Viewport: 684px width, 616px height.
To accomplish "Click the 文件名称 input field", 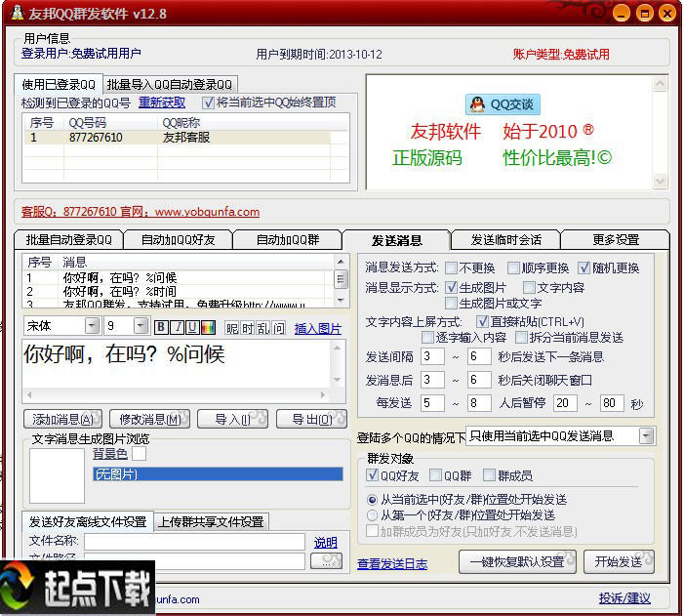I will (x=194, y=542).
